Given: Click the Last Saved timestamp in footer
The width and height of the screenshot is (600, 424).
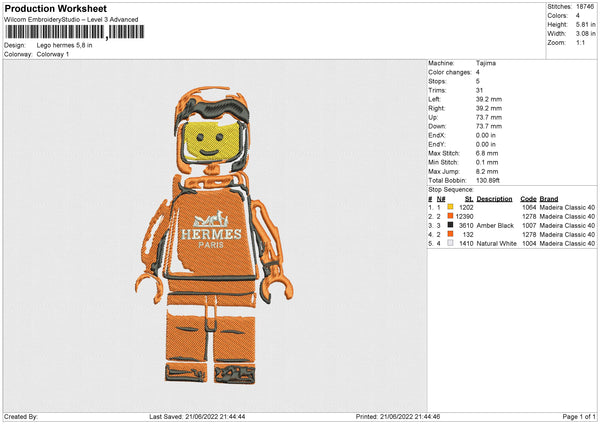Looking at the screenshot, I should [x=197, y=417].
